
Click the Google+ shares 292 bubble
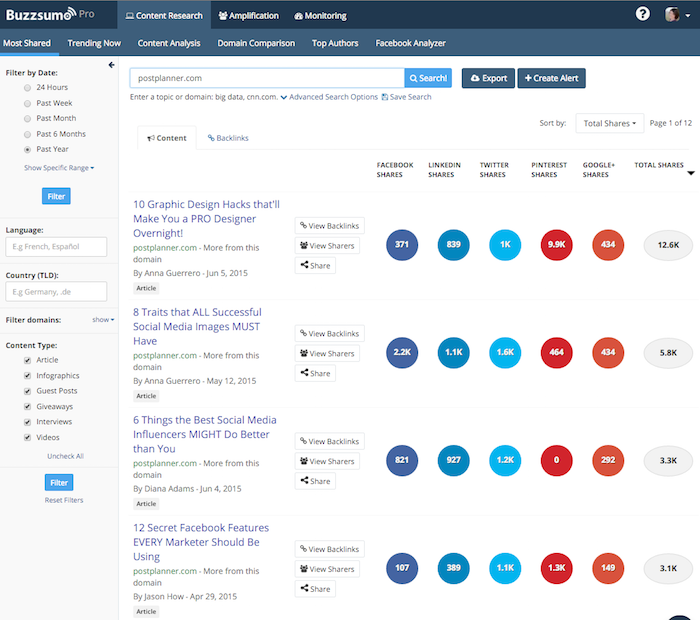pos(608,460)
